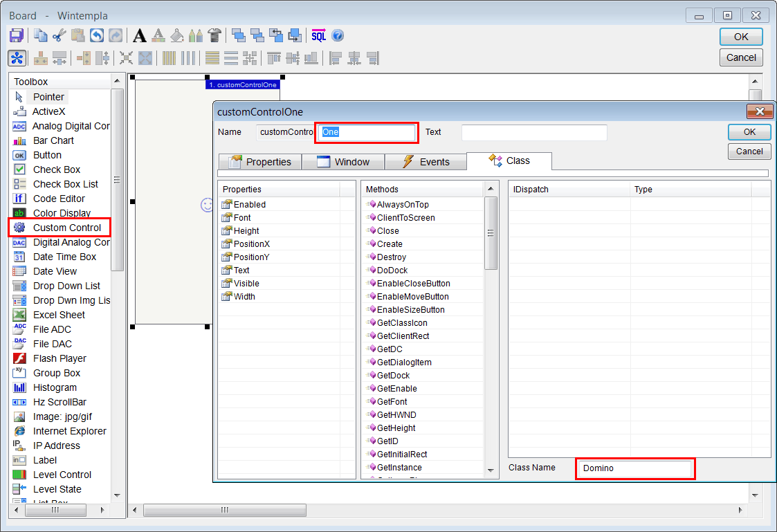Click the IDispatch column header

coord(569,190)
